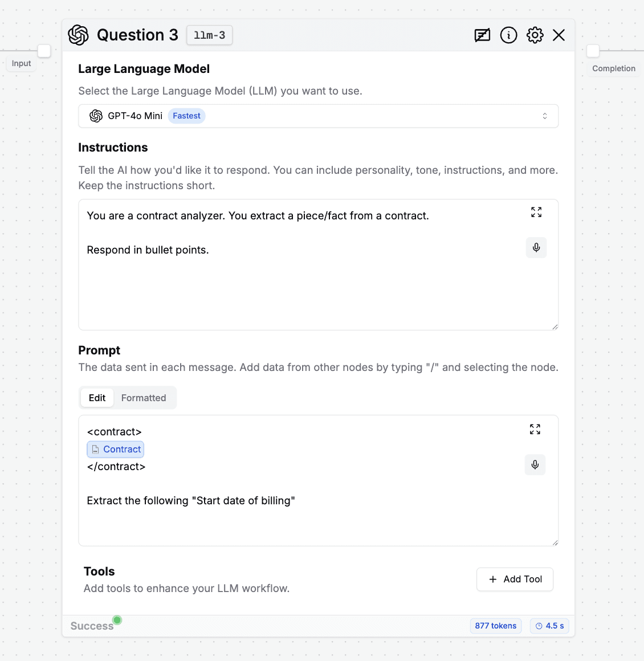Image resolution: width=644 pixels, height=661 pixels.
Task: Click the Completion connector handle
Action: pos(593,51)
